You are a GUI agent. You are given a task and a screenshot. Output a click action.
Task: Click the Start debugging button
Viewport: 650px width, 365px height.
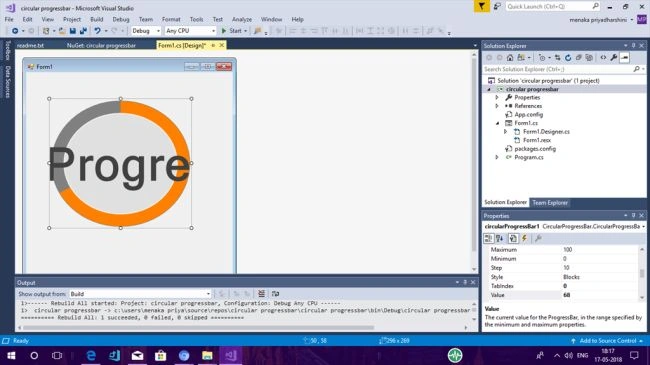tap(234, 31)
